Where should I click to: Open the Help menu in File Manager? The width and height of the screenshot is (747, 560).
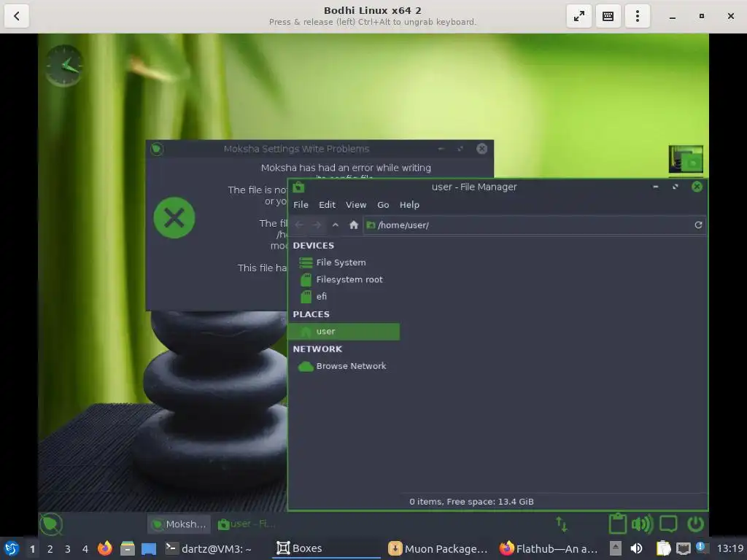click(409, 205)
